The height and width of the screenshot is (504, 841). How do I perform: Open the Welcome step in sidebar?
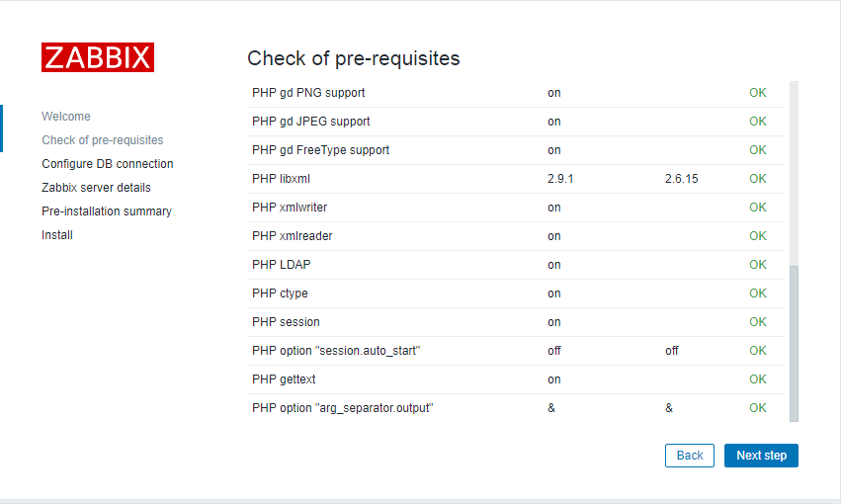(66, 117)
